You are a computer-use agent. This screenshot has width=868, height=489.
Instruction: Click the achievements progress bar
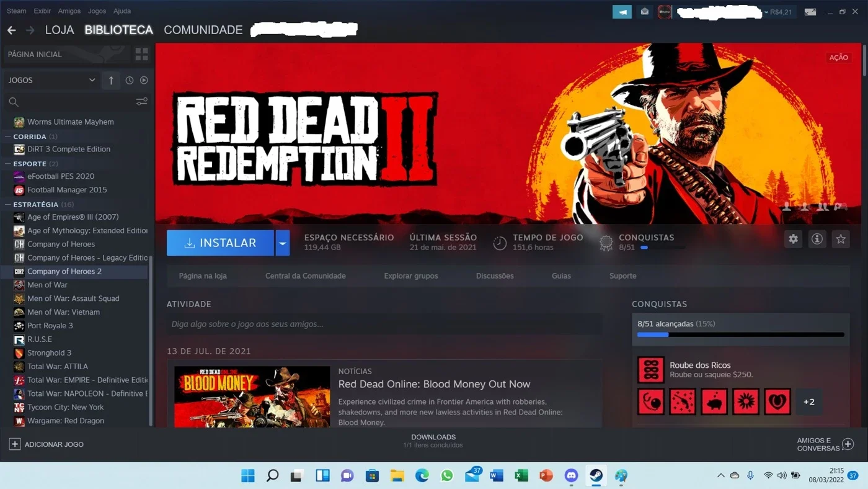point(741,334)
